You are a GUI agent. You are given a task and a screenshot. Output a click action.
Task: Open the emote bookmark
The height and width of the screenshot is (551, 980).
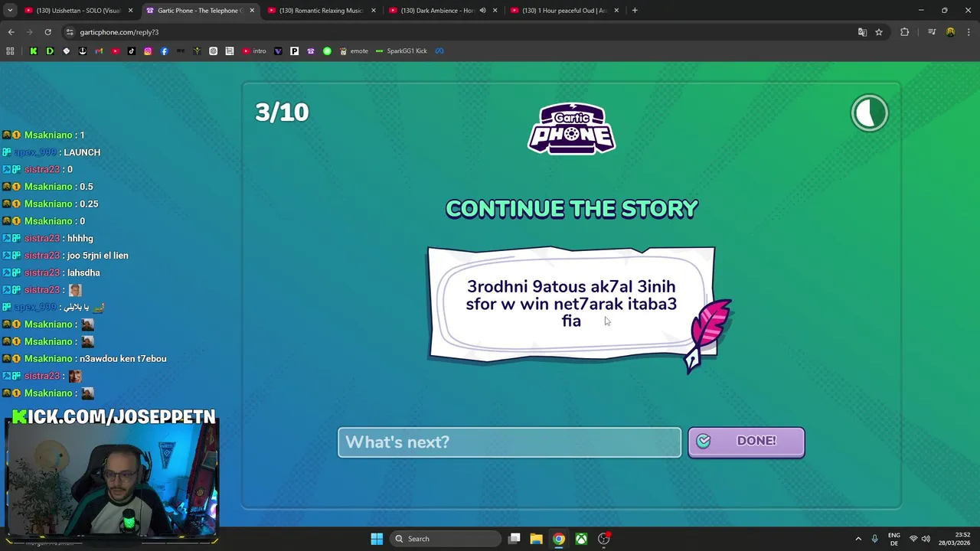(354, 51)
